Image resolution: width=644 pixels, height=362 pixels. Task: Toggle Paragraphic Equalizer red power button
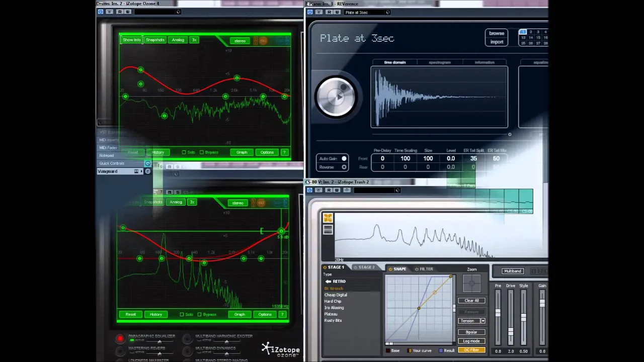[120, 339]
